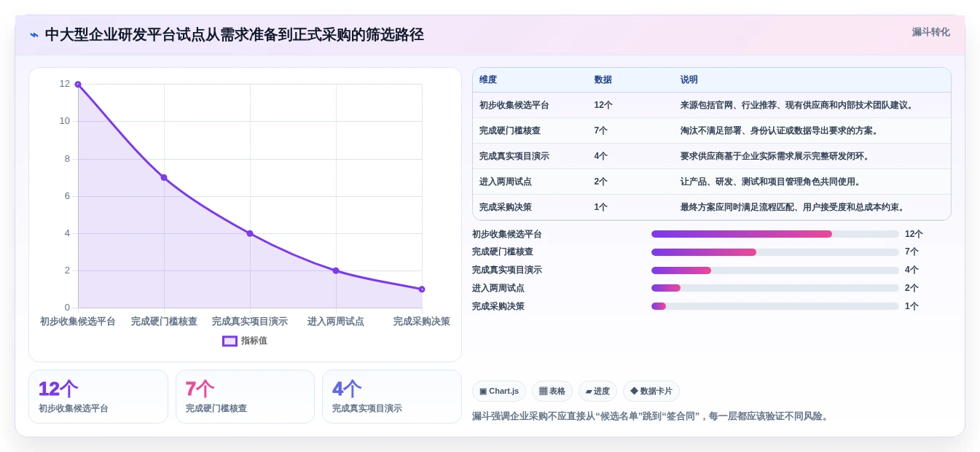This screenshot has width=980, height=452.
Task: Click the lightning icon beside the title
Action: pos(34,35)
